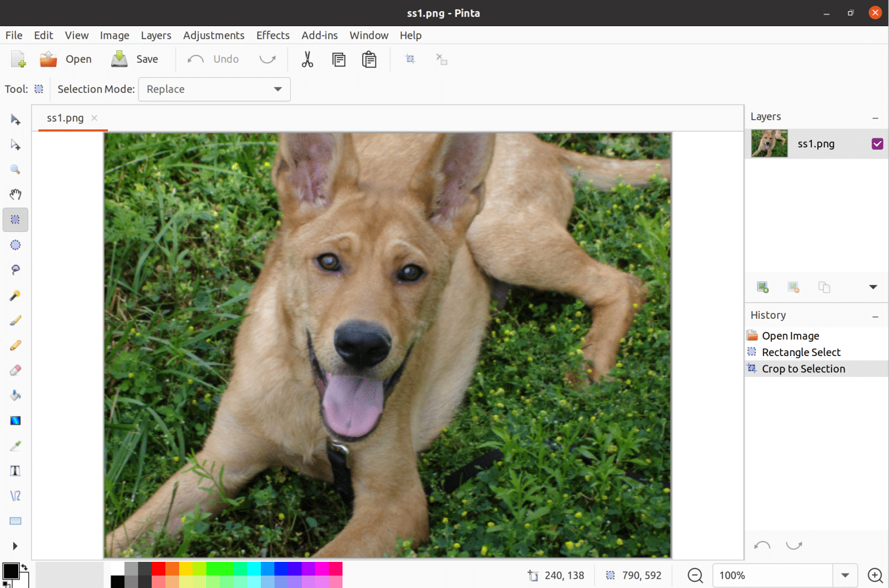Open the Effects menu

pos(273,35)
